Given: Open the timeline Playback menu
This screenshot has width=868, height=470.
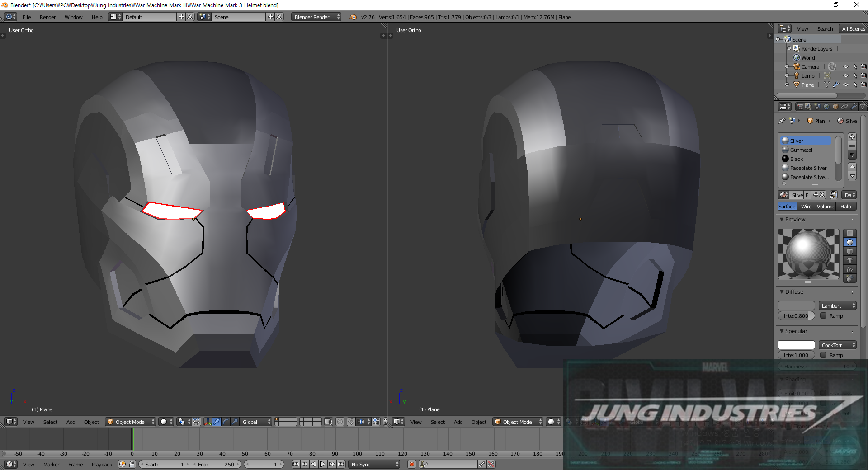Looking at the screenshot, I should [102, 464].
